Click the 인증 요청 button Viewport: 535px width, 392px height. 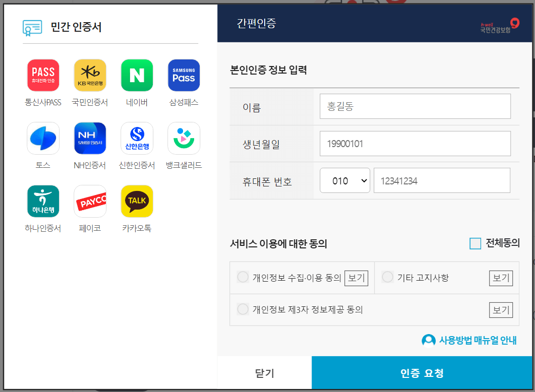tap(422, 373)
